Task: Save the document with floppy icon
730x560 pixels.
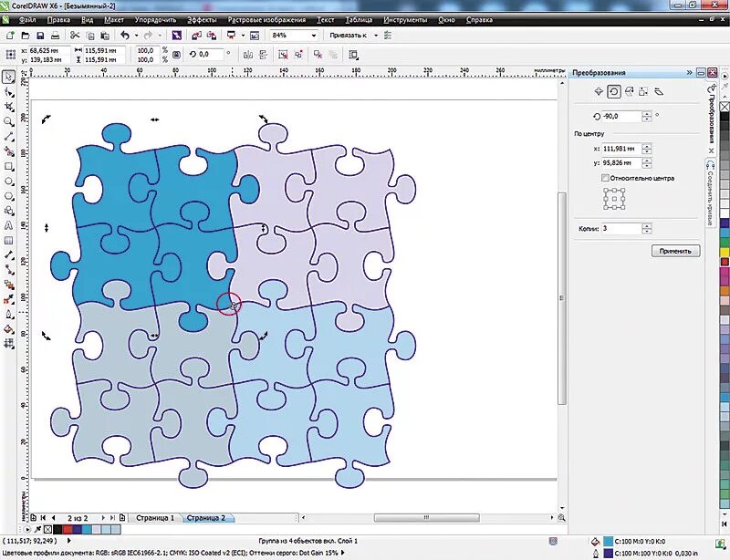Action: 40,36
